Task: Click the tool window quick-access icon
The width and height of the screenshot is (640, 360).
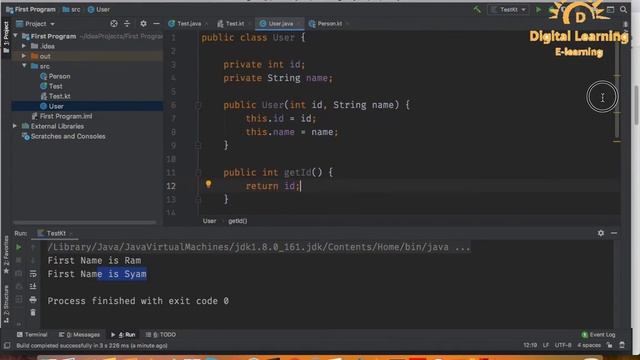Action: click(x=7, y=346)
